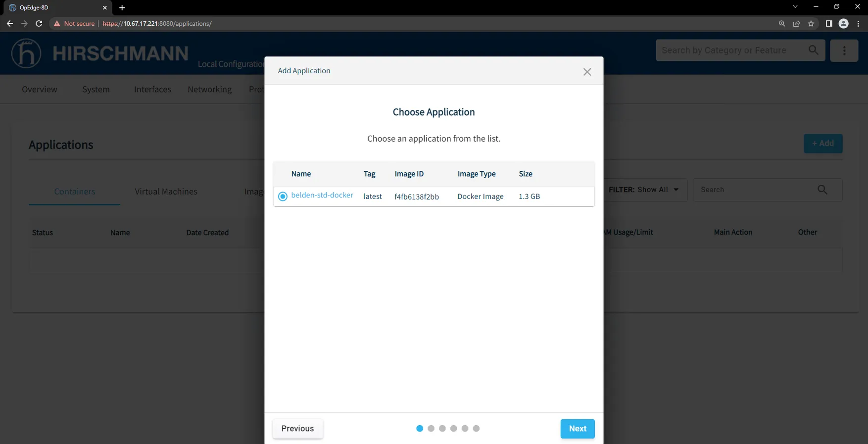The height and width of the screenshot is (444, 868).
Task: Bookmark this page with the star icon
Action: [x=811, y=24]
